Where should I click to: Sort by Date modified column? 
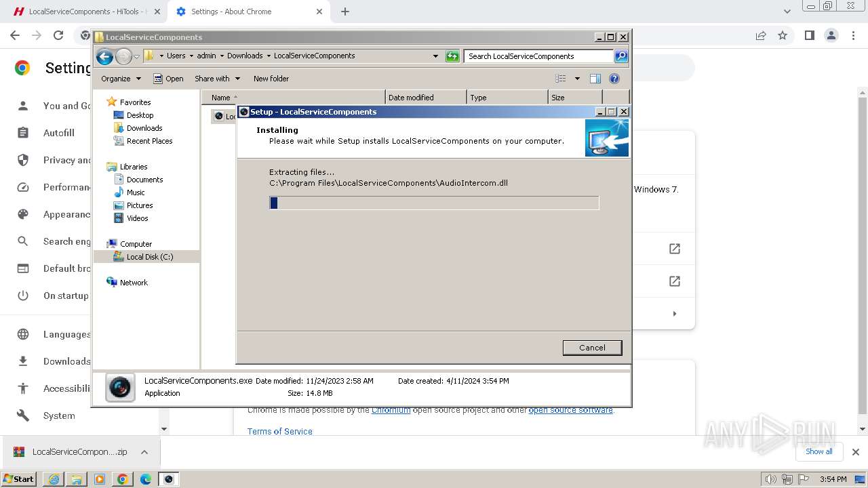(426, 98)
